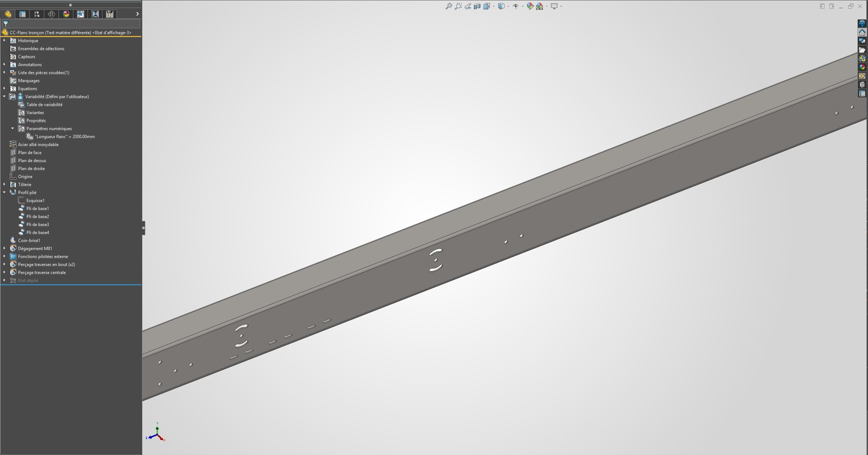Expand the Historique folder
This screenshot has height=455, width=868.
pos(4,41)
